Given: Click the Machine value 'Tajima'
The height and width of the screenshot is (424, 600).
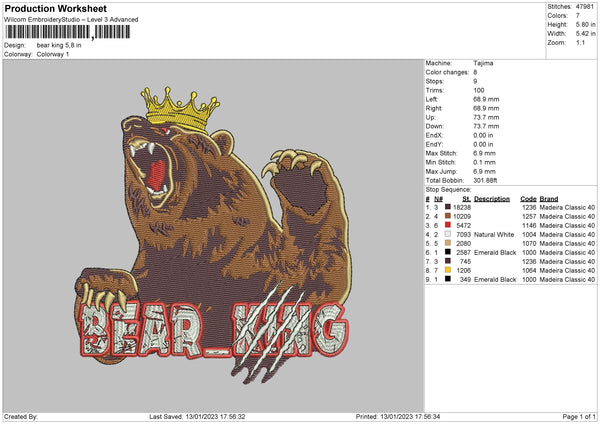Looking at the screenshot, I should point(483,63).
